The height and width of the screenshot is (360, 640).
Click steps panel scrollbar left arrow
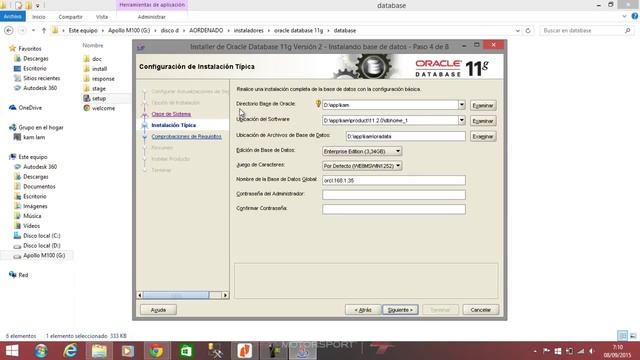140,295
